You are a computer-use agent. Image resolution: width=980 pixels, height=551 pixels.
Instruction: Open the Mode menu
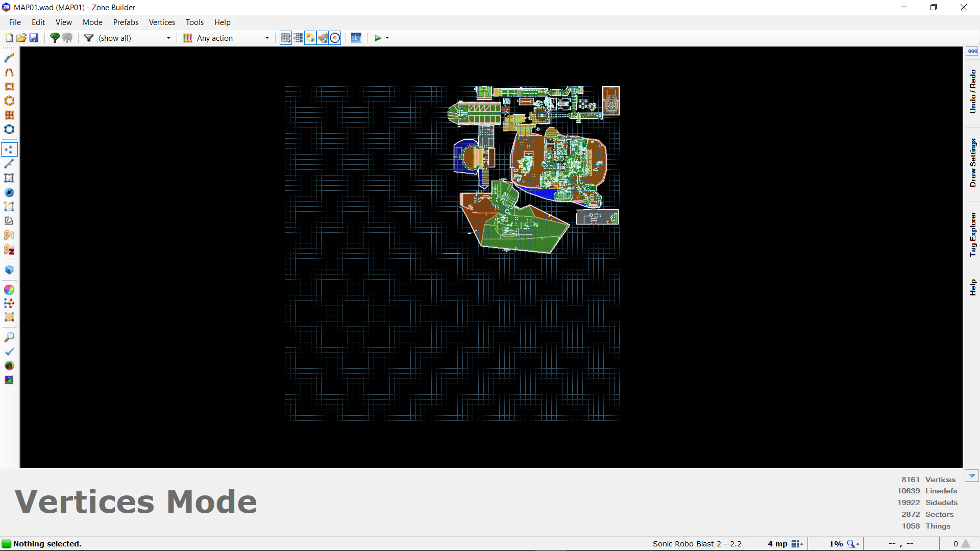[92, 22]
